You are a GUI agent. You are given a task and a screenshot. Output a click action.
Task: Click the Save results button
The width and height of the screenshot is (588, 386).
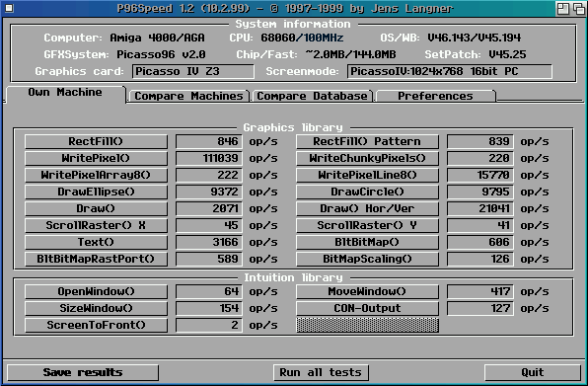[x=83, y=372]
